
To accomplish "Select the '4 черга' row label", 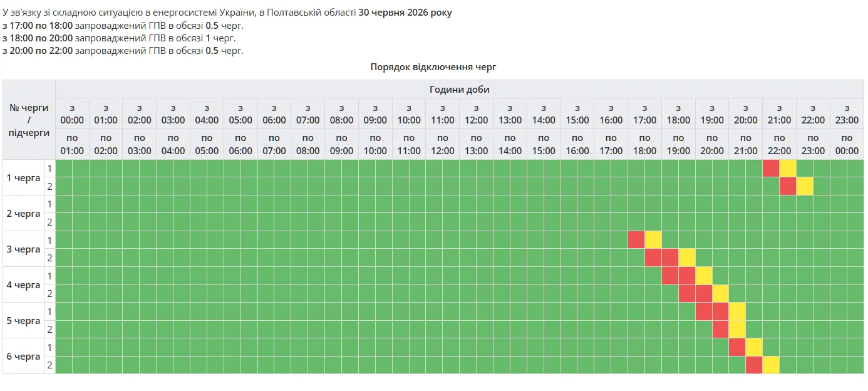I will coord(24,284).
